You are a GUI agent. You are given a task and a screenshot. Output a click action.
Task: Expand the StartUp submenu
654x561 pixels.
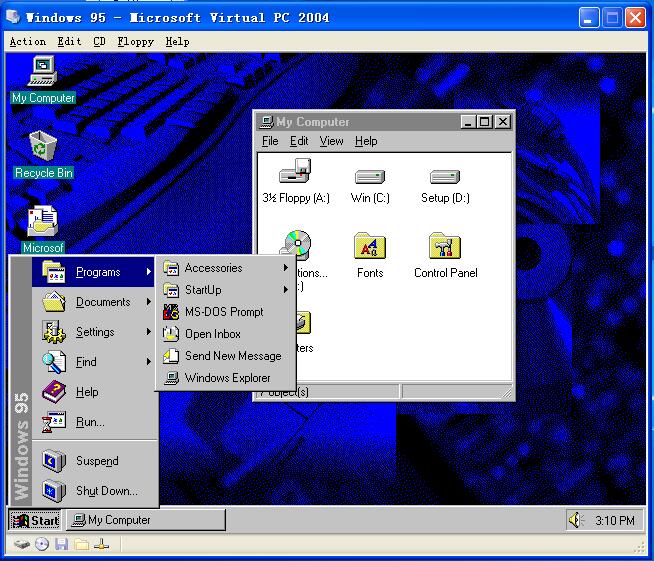point(226,290)
